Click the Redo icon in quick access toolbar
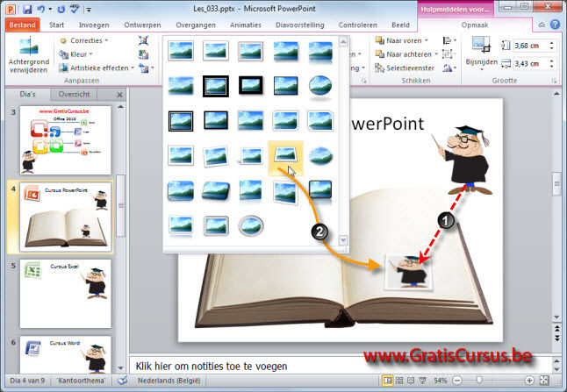The image size is (567, 392). [x=61, y=9]
